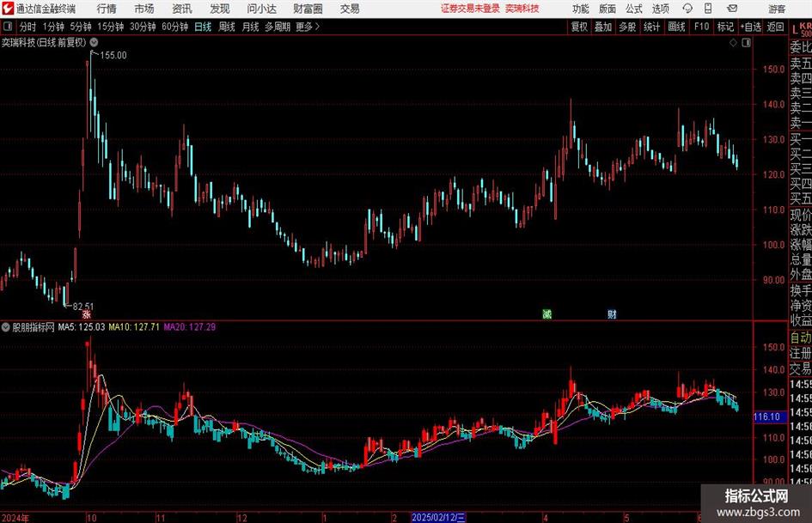Click the 游客 guest account label

[x=777, y=9]
